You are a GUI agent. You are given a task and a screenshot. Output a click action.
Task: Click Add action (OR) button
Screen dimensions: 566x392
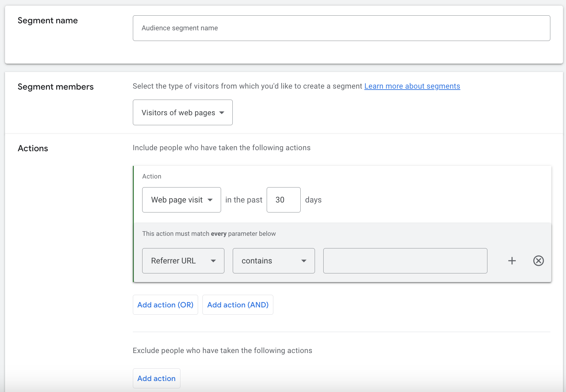[165, 305]
